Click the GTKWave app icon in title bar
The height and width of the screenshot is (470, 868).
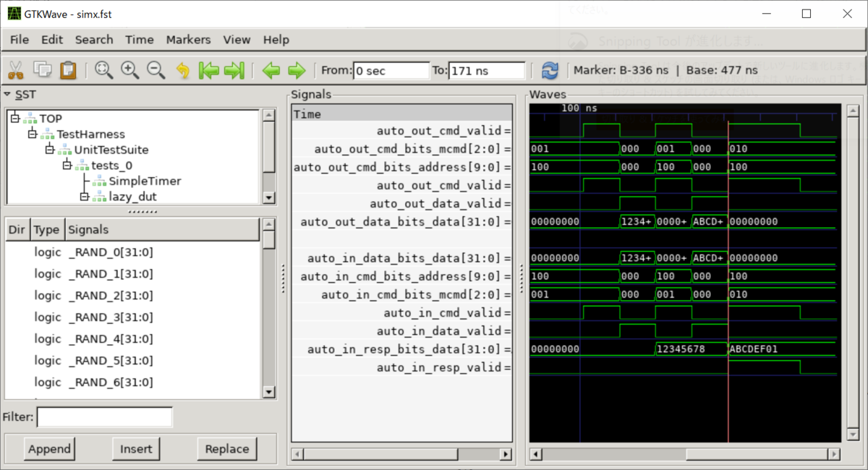point(14,14)
